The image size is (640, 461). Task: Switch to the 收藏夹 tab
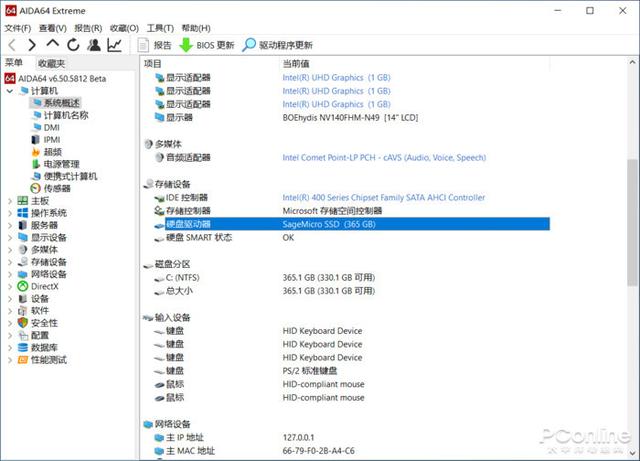pos(51,63)
